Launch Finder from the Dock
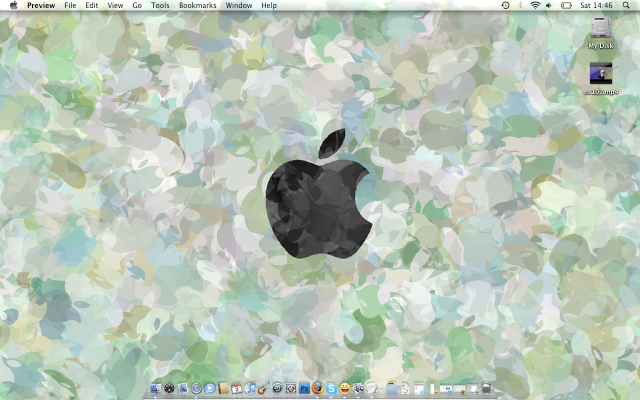 click(156, 388)
